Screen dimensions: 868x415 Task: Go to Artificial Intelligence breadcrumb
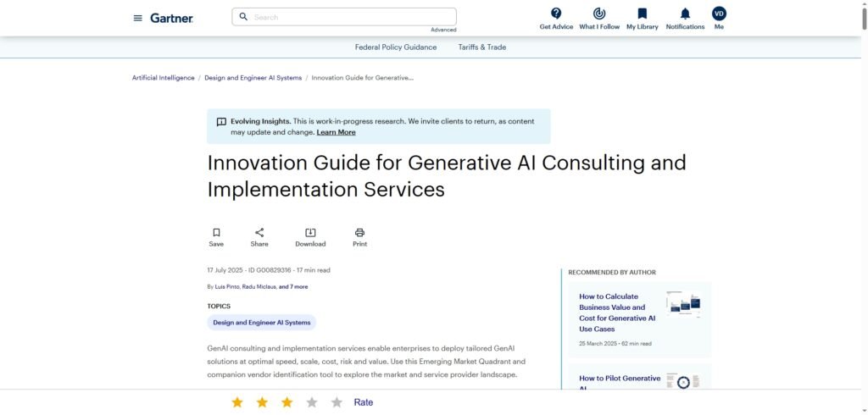tap(163, 78)
